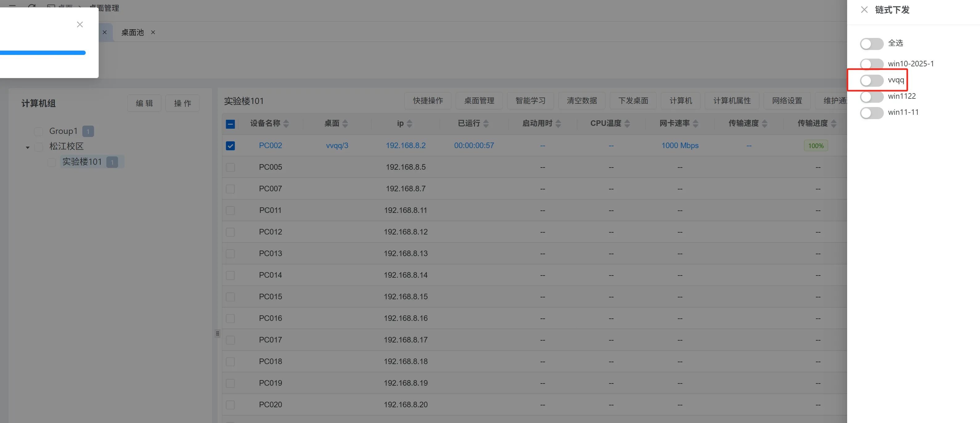Viewport: 980px width, 423px height.
Task: Close the 桌面池 tab
Action: coord(153,32)
